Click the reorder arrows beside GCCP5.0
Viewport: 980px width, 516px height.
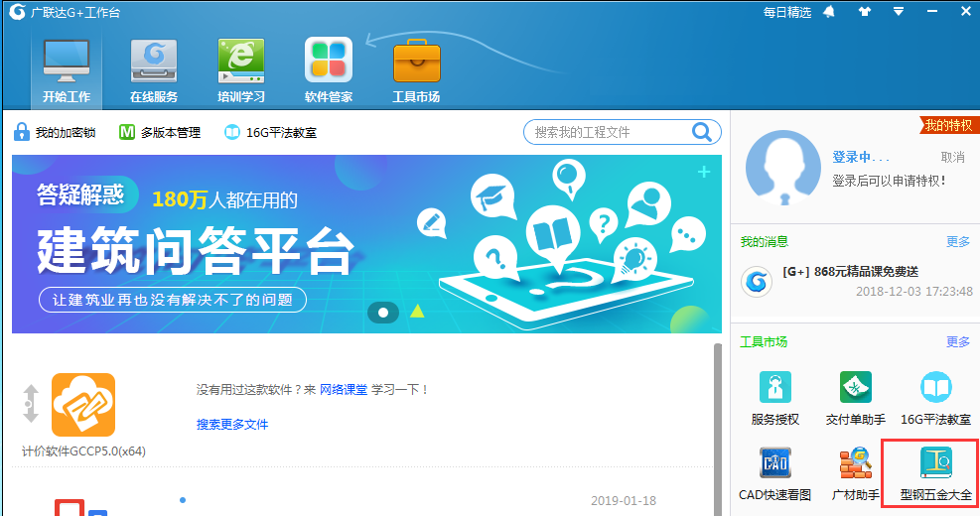31,404
